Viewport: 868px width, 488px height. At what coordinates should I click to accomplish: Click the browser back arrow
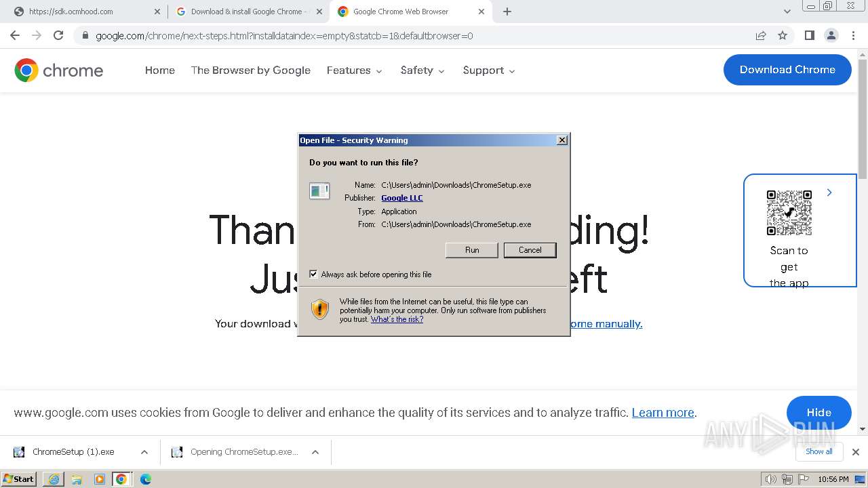[15, 35]
